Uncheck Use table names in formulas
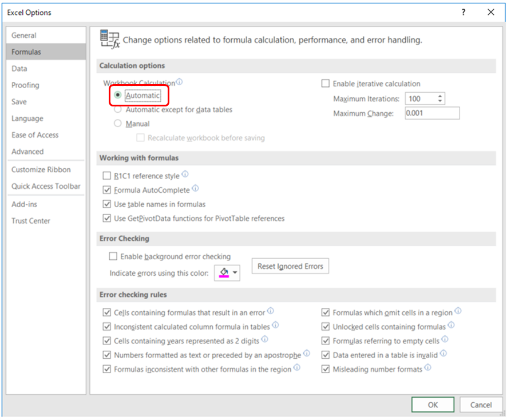Image resolution: width=507 pixels, height=420 pixels. coord(106,204)
